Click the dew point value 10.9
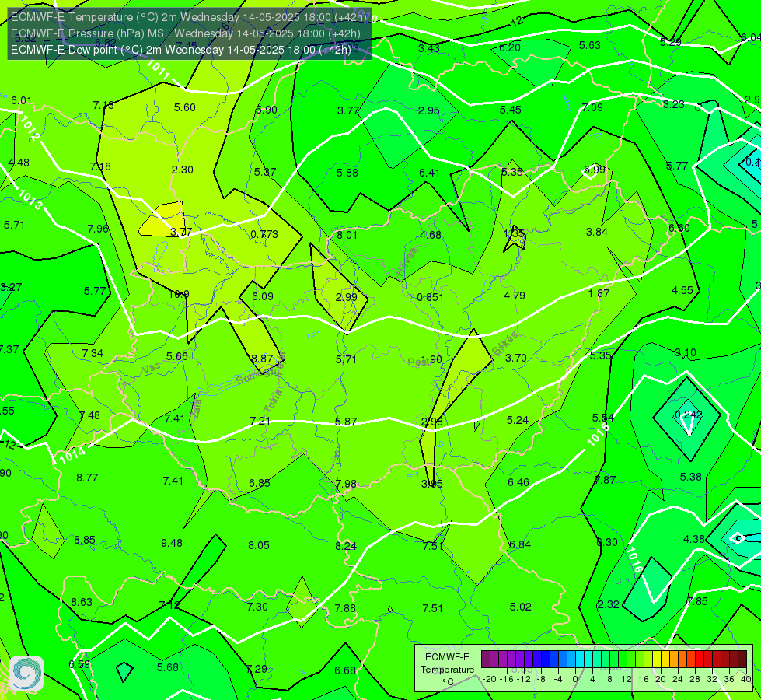Viewport: 761px width, 700px height. click(x=179, y=294)
